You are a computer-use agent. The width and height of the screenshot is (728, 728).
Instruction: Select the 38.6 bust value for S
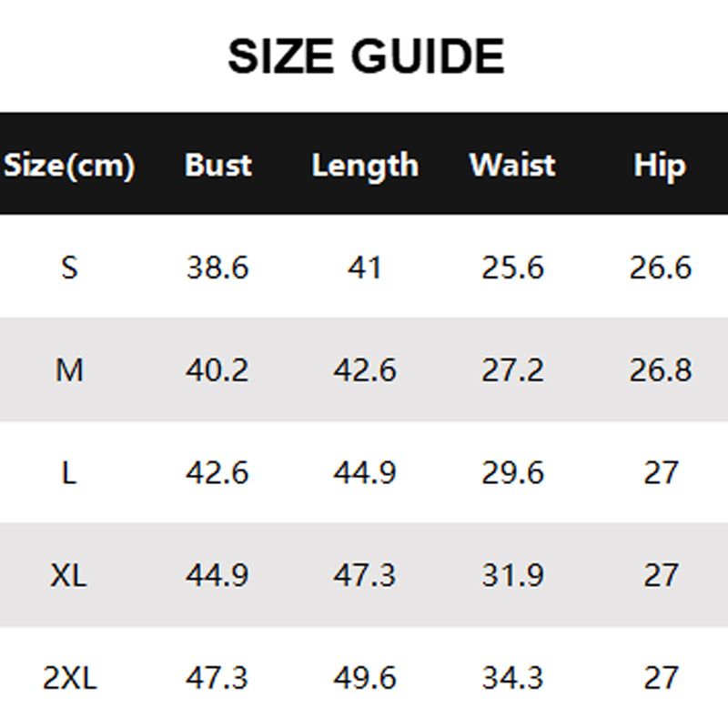217,268
